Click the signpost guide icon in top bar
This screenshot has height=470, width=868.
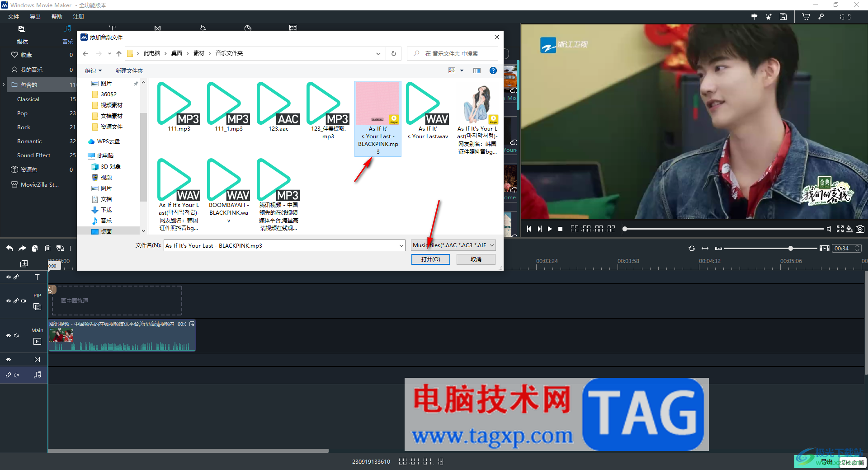[x=754, y=17]
